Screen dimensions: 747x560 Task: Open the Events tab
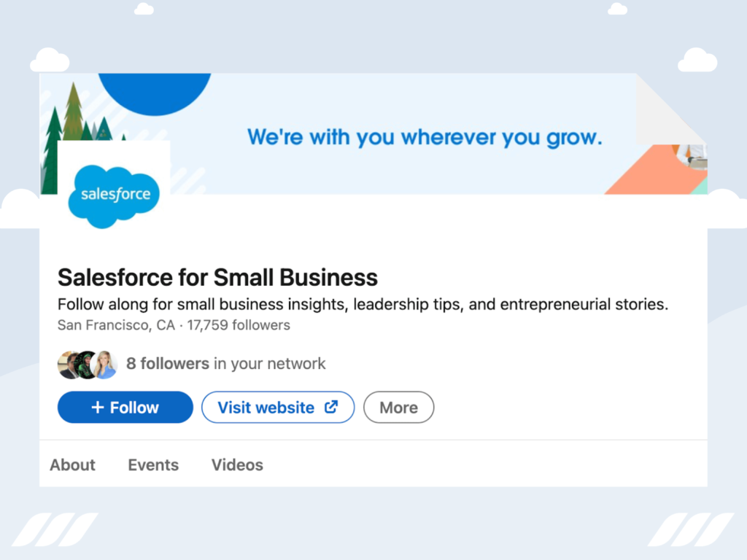coord(152,464)
